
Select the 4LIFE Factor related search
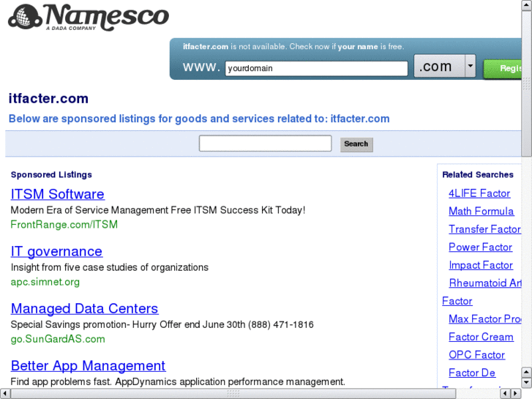coord(479,193)
